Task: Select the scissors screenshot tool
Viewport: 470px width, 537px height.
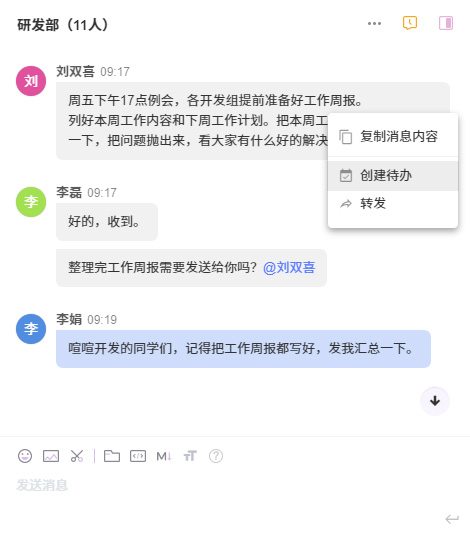Action: pos(77,456)
